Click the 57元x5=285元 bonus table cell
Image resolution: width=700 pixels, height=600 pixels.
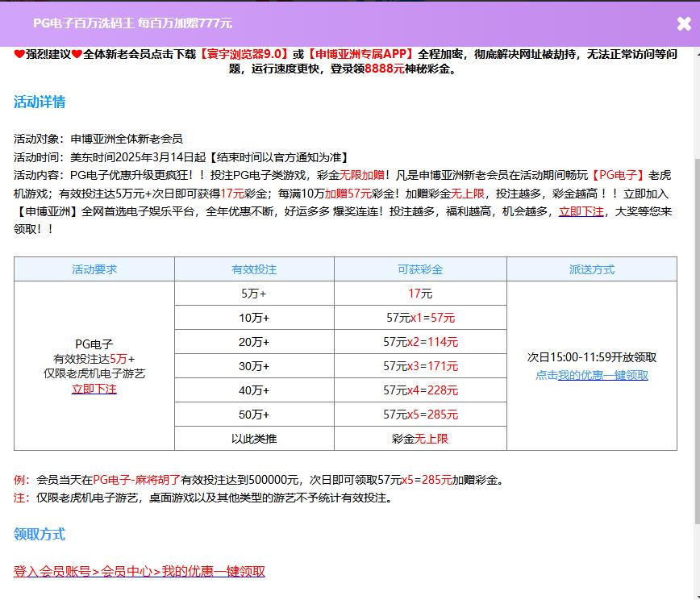click(x=420, y=415)
